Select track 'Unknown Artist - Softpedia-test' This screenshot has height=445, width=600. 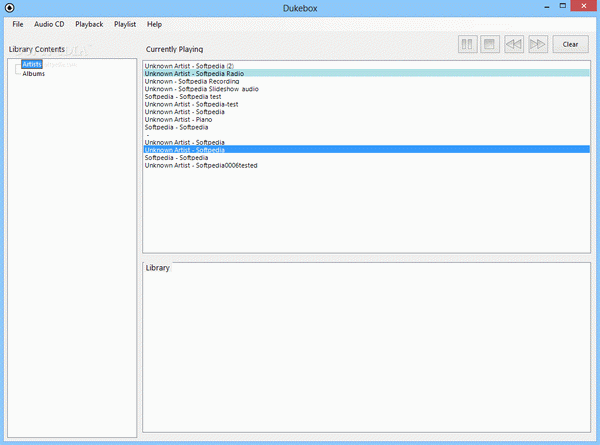(x=367, y=104)
